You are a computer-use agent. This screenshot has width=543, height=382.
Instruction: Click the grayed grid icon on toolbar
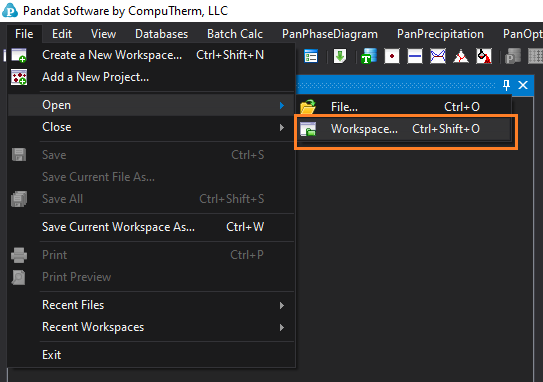point(535,56)
